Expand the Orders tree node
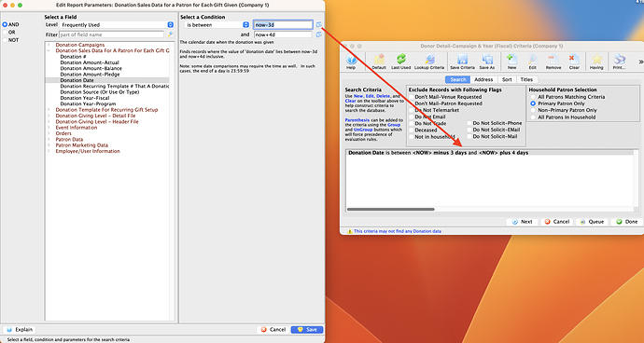Image resolution: width=644 pixels, height=343 pixels. (49, 133)
